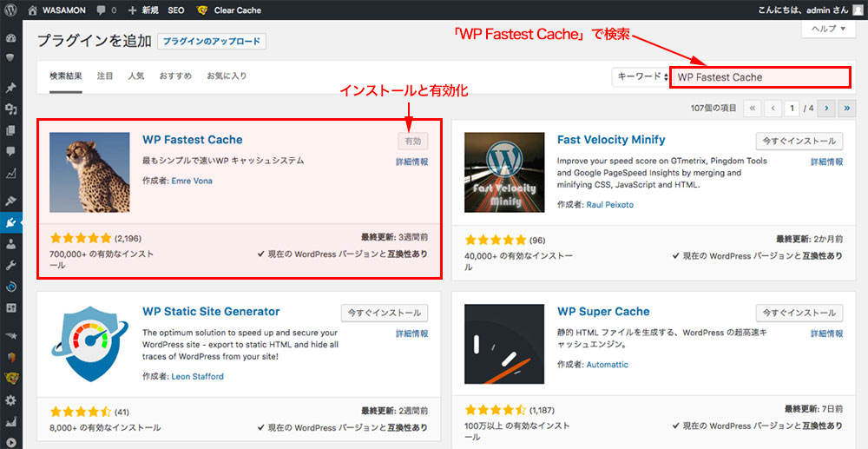Jump to last results page
The image size is (868, 449).
click(846, 109)
